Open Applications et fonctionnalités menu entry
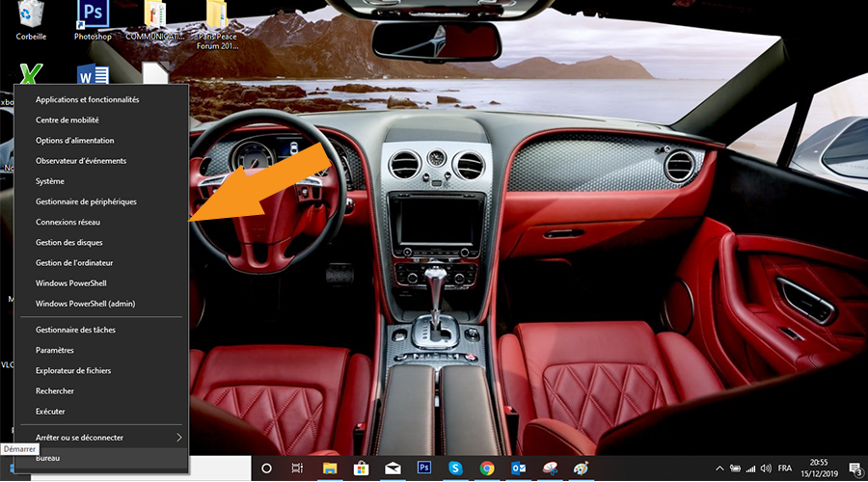The height and width of the screenshot is (482, 868). pyautogui.click(x=101, y=99)
